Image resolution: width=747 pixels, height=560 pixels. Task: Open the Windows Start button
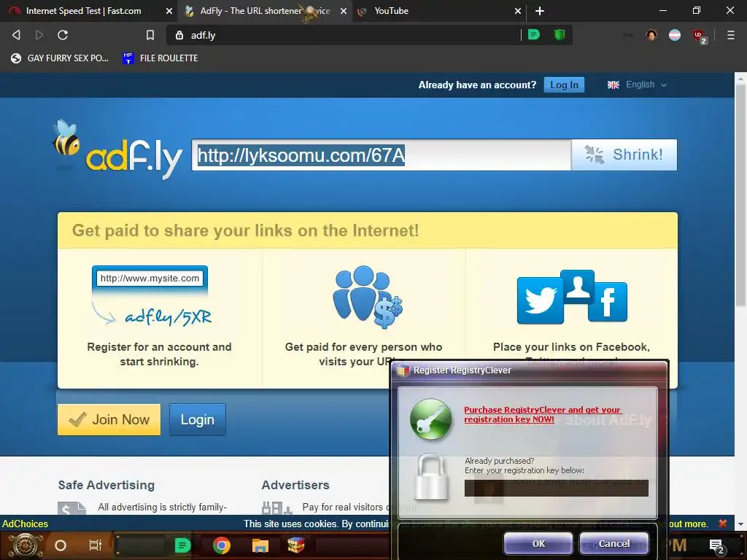pos(26,545)
